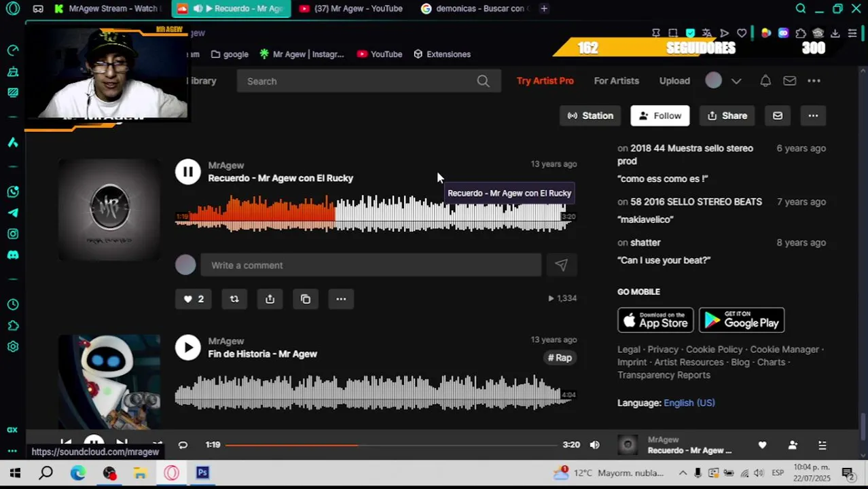This screenshot has width=868, height=489.
Task: Toggle the player repeat comment icon
Action: pyautogui.click(x=183, y=445)
